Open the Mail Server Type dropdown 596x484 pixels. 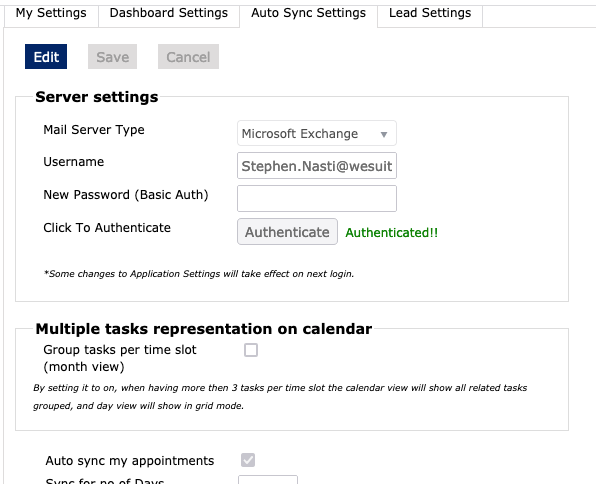pyautogui.click(x=317, y=133)
